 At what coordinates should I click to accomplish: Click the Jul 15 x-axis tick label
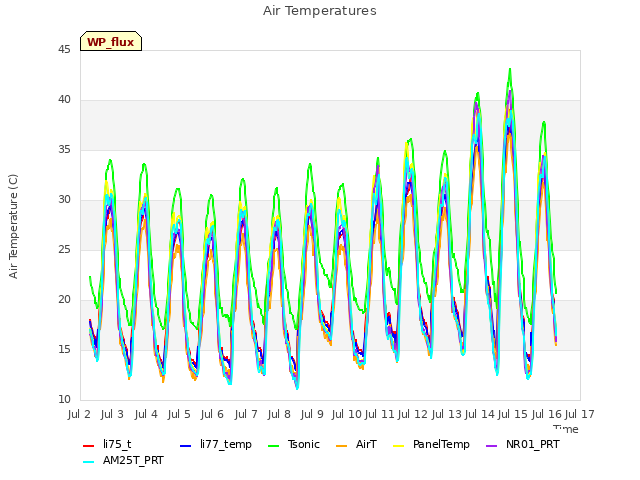click(x=513, y=415)
